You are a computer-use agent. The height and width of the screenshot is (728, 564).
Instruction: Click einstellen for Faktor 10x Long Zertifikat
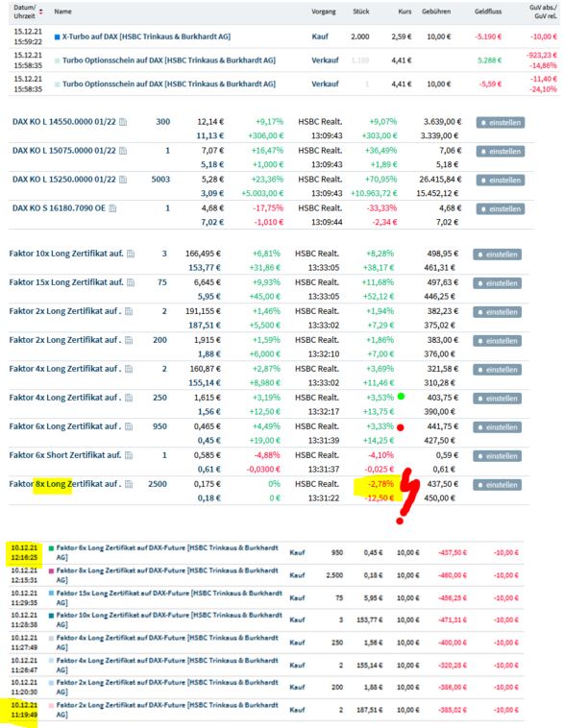tap(497, 255)
